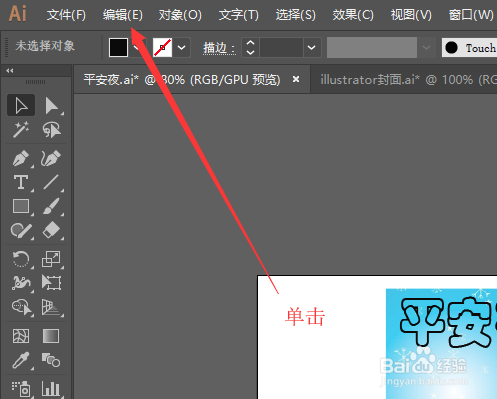Open the 窗口(W) menu
497x399 pixels.
[471, 15]
